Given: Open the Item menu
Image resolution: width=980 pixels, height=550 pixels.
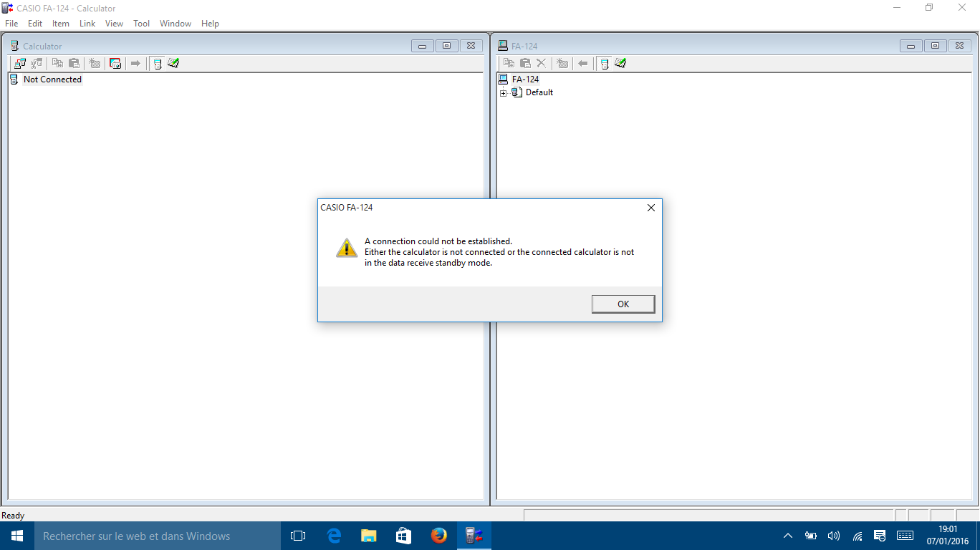Looking at the screenshot, I should point(61,24).
